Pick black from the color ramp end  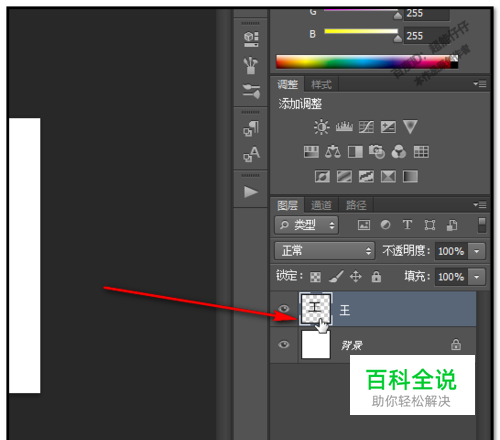[454, 65]
